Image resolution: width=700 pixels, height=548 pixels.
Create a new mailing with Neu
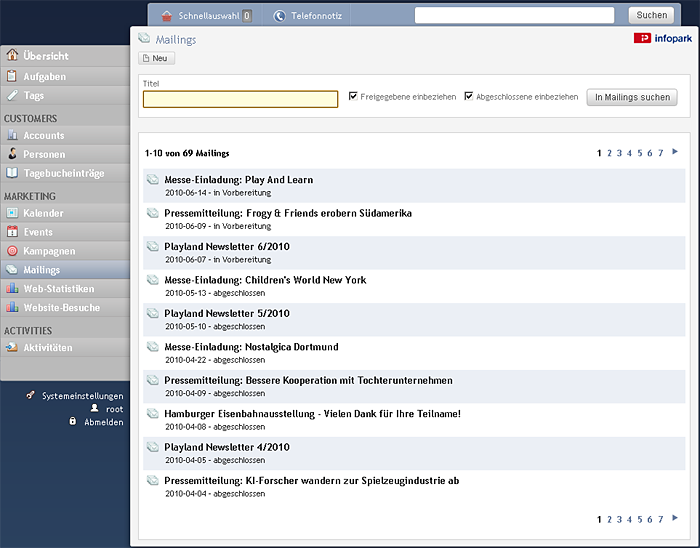click(156, 58)
